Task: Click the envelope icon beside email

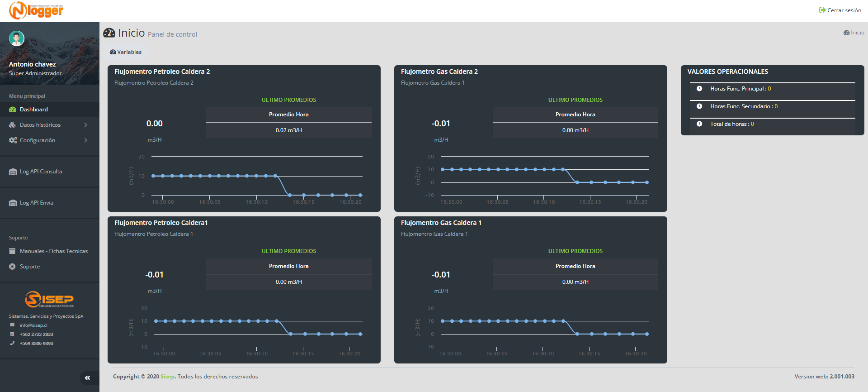Action: pyautogui.click(x=12, y=325)
